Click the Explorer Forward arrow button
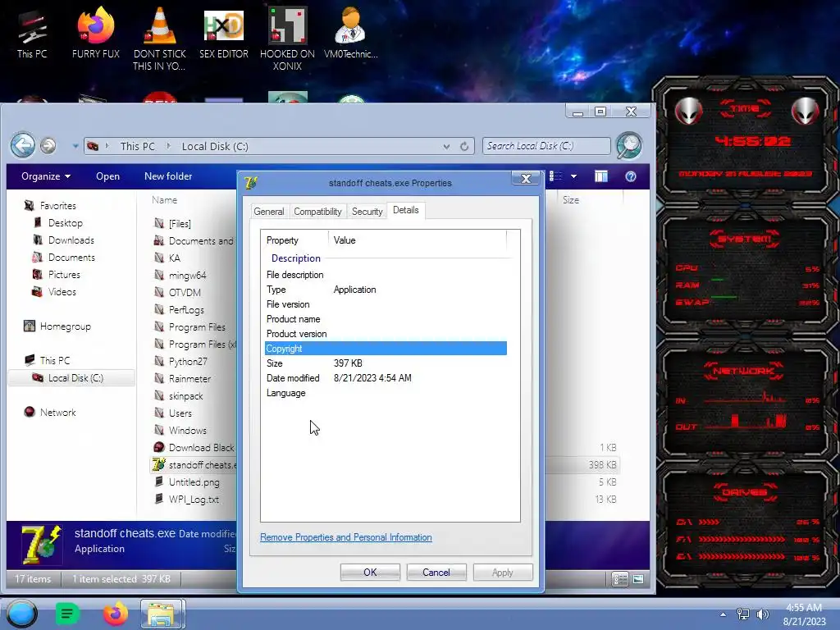The width and height of the screenshot is (840, 630). [48, 146]
